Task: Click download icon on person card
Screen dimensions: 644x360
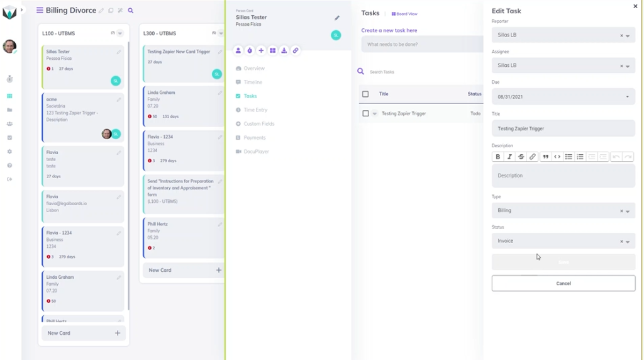Action: pos(284,50)
